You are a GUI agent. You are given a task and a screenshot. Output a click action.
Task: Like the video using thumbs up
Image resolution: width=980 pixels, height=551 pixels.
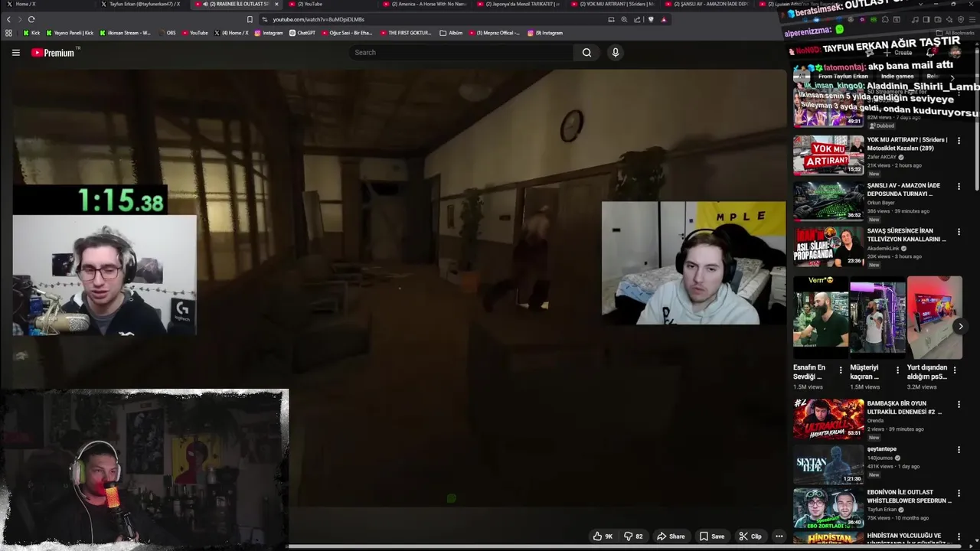pyautogui.click(x=603, y=536)
